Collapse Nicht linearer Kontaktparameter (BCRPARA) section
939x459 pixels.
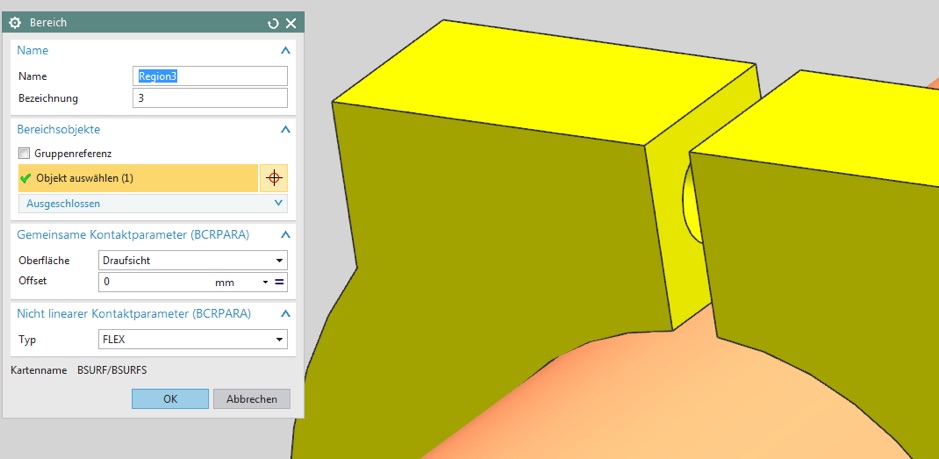[x=286, y=314]
